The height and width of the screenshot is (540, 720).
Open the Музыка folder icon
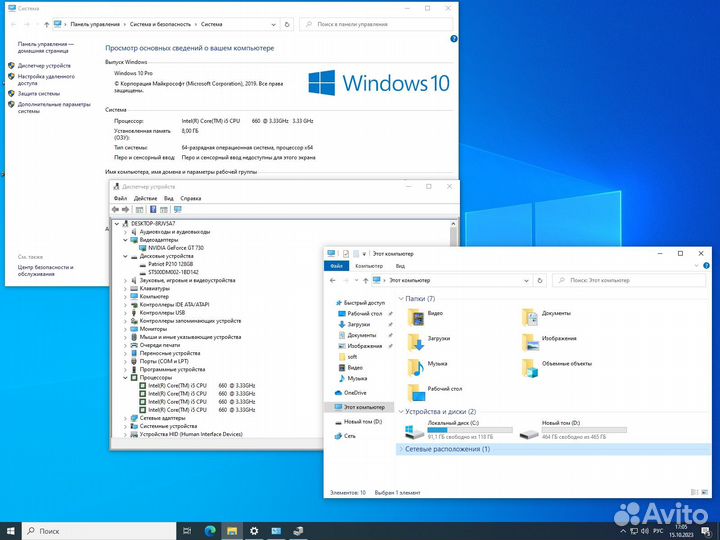click(416, 367)
